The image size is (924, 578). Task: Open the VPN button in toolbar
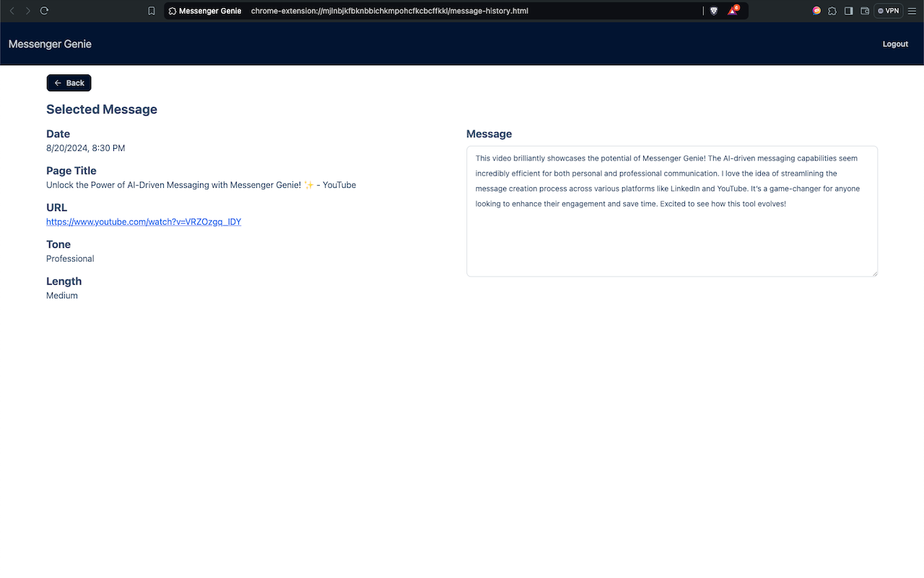(889, 11)
